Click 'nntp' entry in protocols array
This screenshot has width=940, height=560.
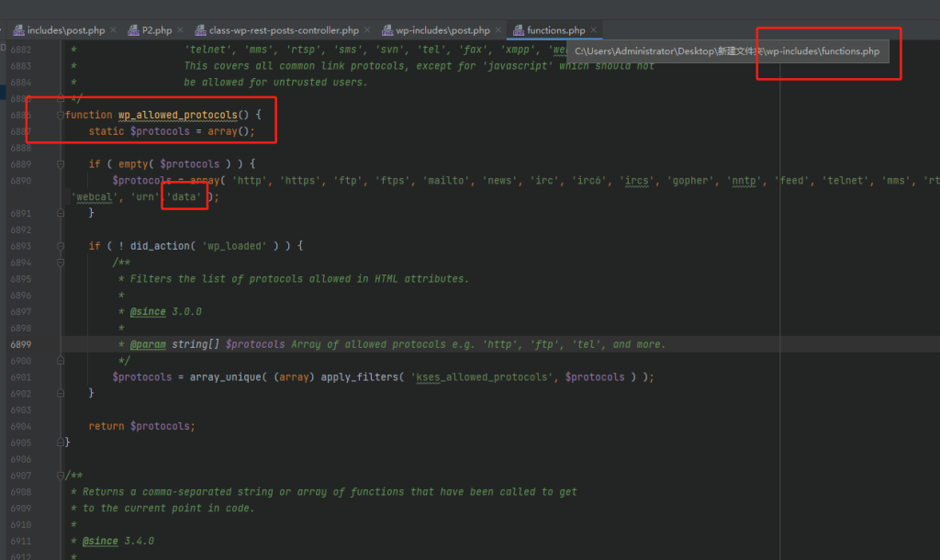click(x=744, y=181)
